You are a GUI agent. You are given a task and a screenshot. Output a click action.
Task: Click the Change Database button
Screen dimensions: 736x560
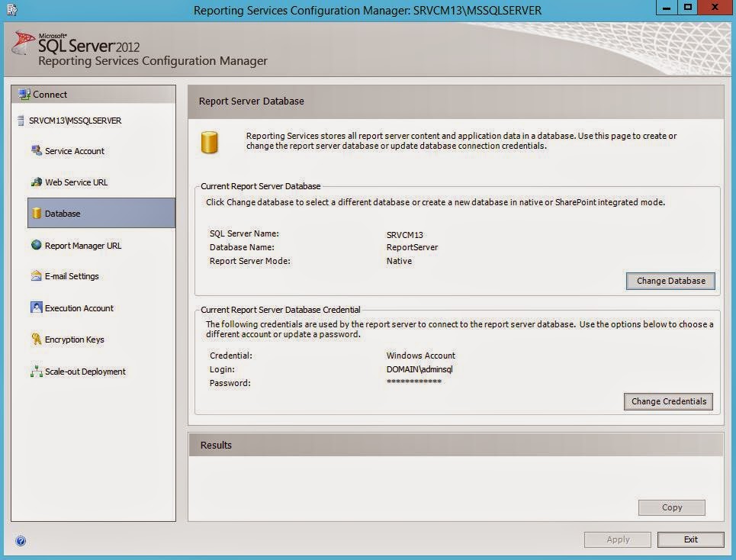coord(670,281)
